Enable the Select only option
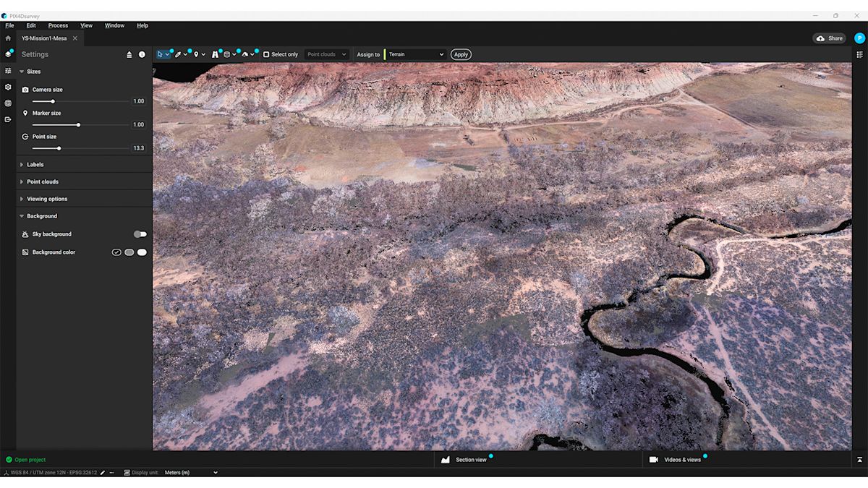The width and height of the screenshot is (868, 488). (265, 53)
